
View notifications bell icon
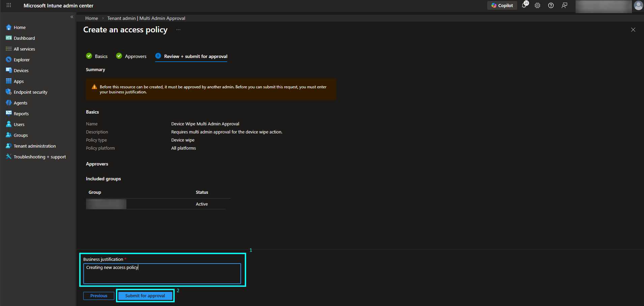524,5
